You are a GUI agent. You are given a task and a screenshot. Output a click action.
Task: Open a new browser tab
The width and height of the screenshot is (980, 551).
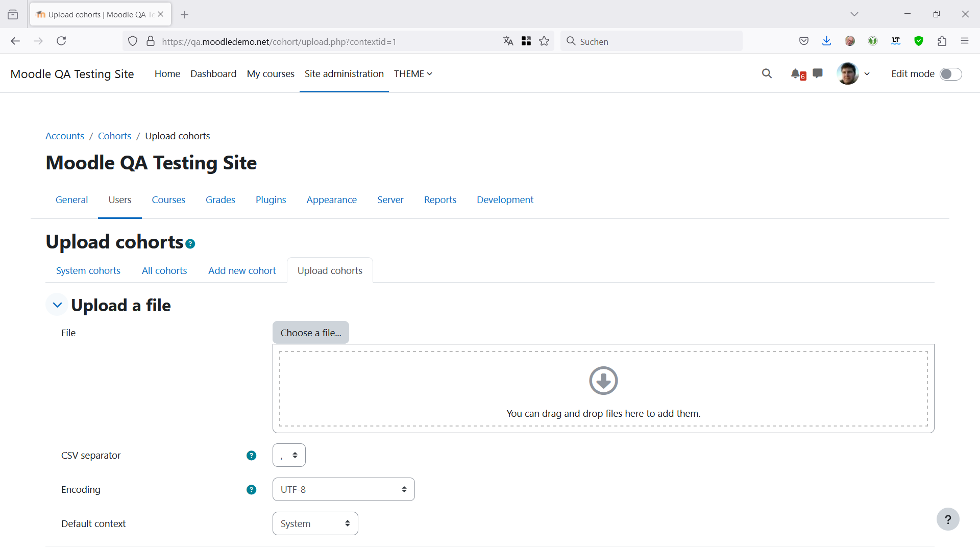[185, 15]
